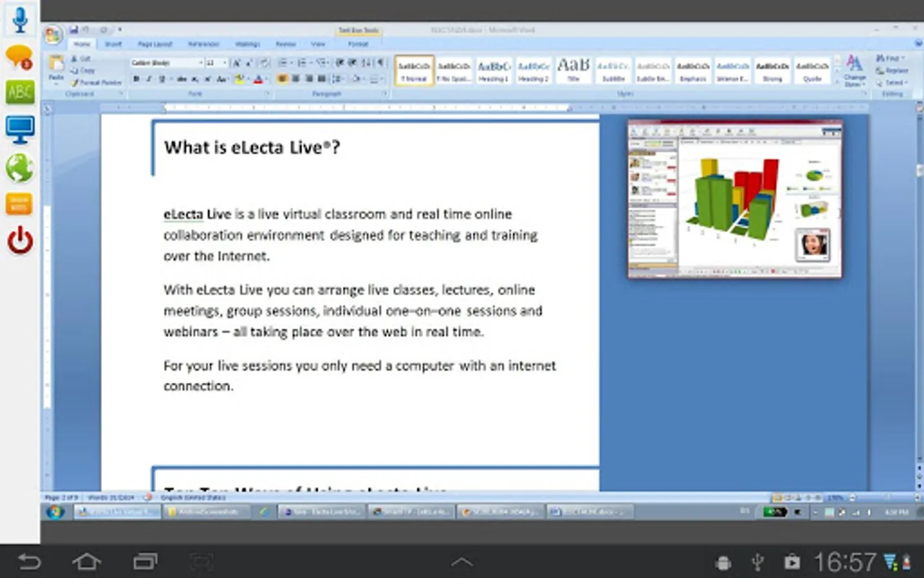Open the chat bubble with notification badge

tap(19, 57)
